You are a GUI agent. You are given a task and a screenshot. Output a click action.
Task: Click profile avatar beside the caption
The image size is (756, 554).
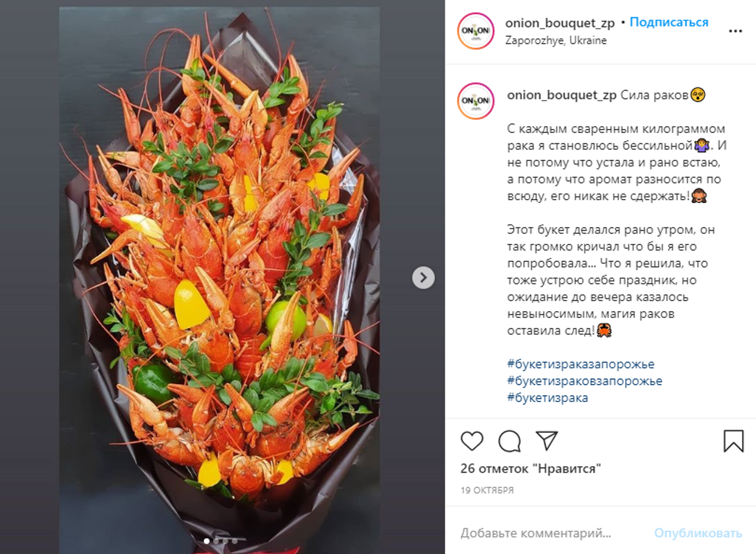[x=476, y=101]
